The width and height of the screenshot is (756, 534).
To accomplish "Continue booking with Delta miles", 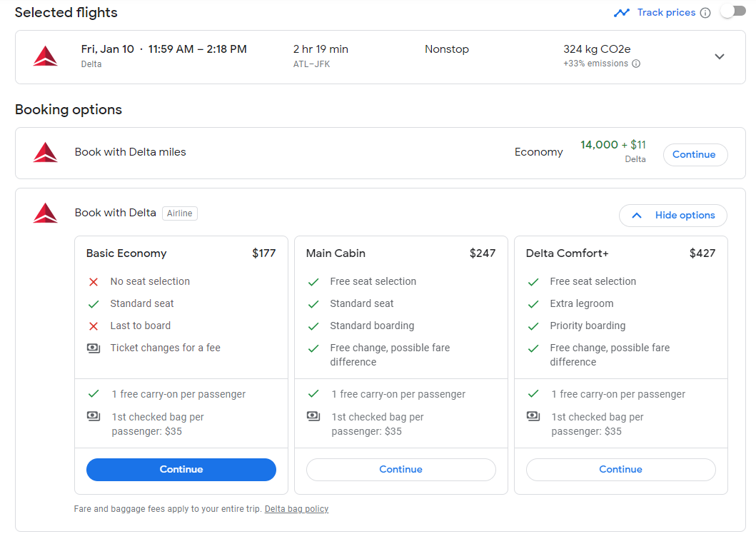I will point(695,154).
